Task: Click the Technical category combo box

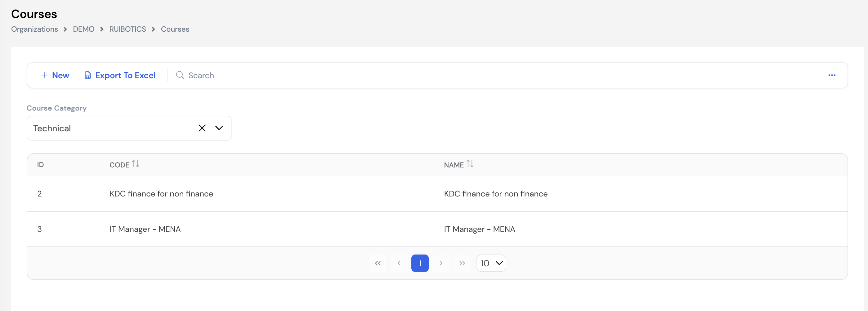Action: (x=129, y=128)
